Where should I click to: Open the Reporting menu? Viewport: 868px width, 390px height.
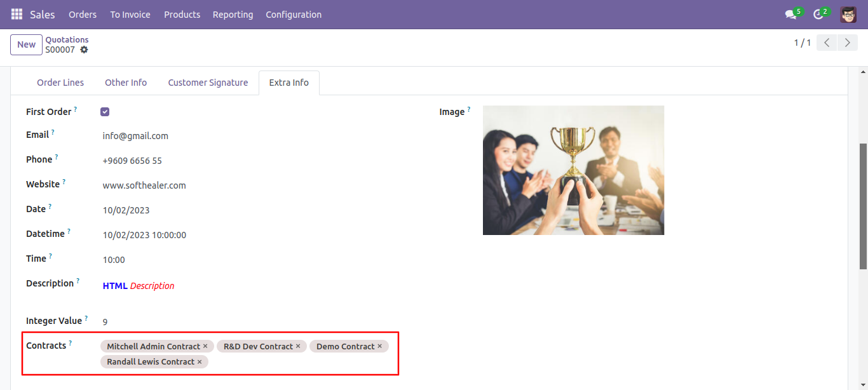click(x=233, y=15)
